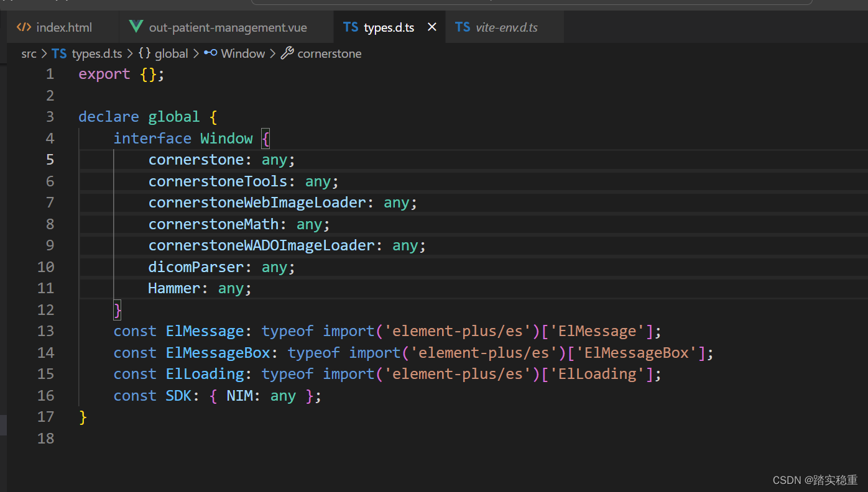868x492 pixels.
Task: Click the HTML icon on index.html tab
Action: point(24,27)
